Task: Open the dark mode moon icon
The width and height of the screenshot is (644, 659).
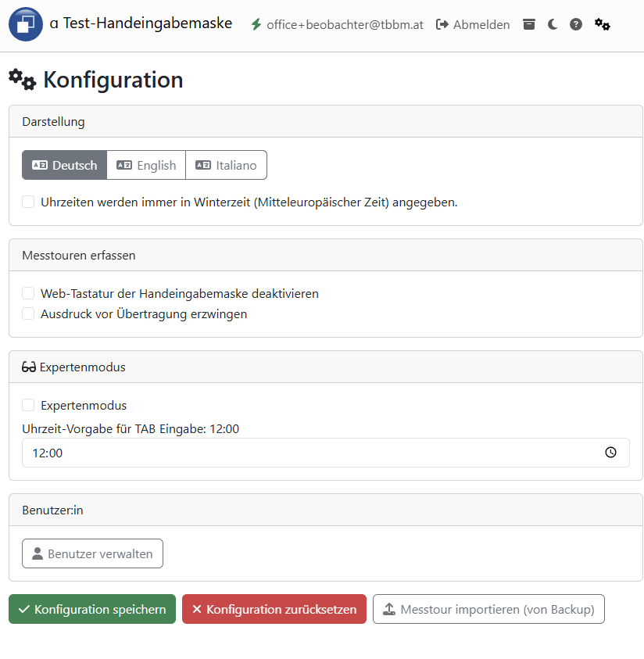Action: (x=553, y=24)
